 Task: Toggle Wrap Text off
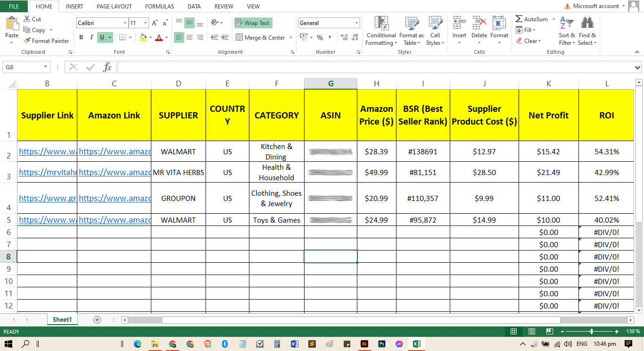(253, 23)
